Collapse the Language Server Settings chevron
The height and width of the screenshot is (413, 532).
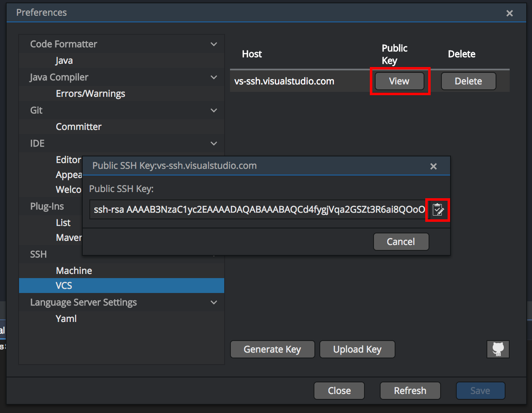[214, 303]
